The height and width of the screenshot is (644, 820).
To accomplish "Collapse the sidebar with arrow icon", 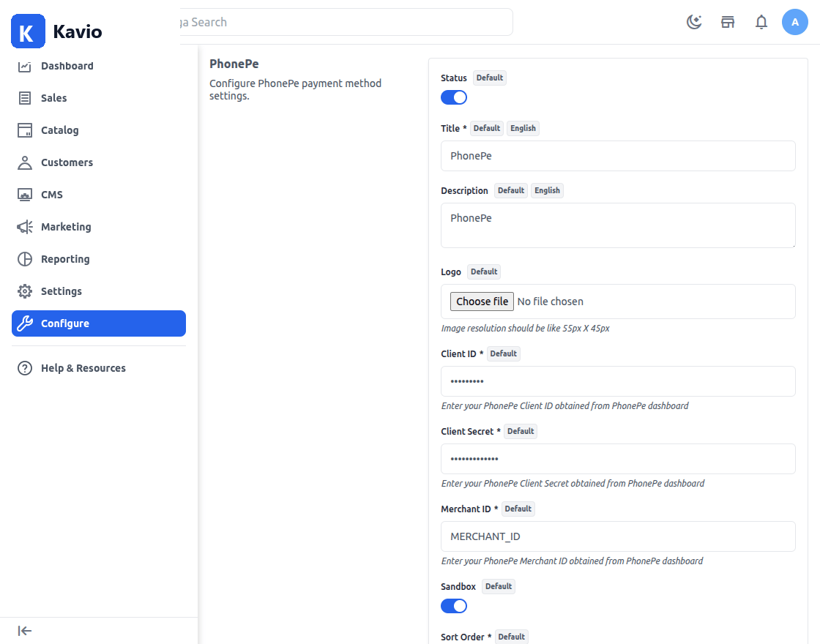I will tap(25, 631).
